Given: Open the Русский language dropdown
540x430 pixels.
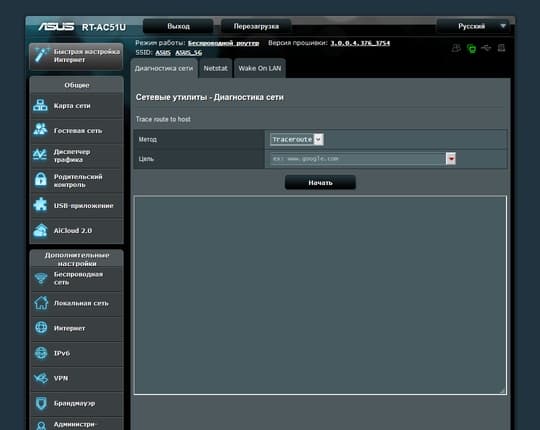Looking at the screenshot, I should (474, 26).
